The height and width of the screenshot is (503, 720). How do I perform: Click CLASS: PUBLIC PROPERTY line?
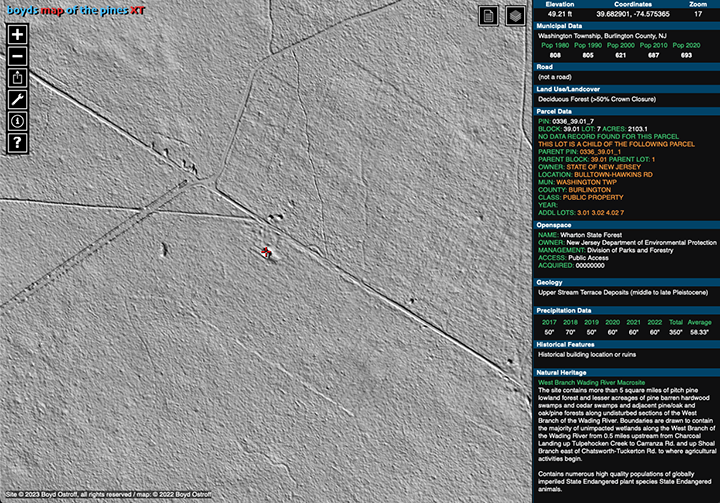pos(580,198)
